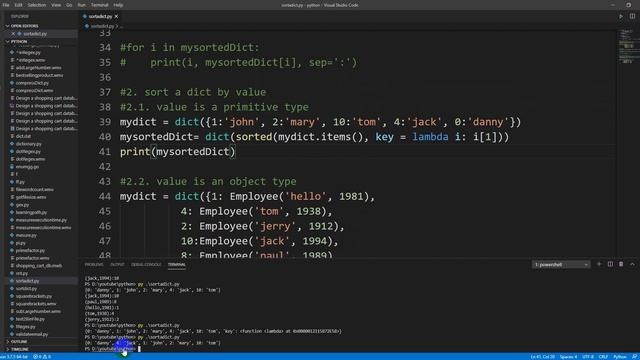Open the Go menu
640x360 pixels.
[x=69, y=5]
